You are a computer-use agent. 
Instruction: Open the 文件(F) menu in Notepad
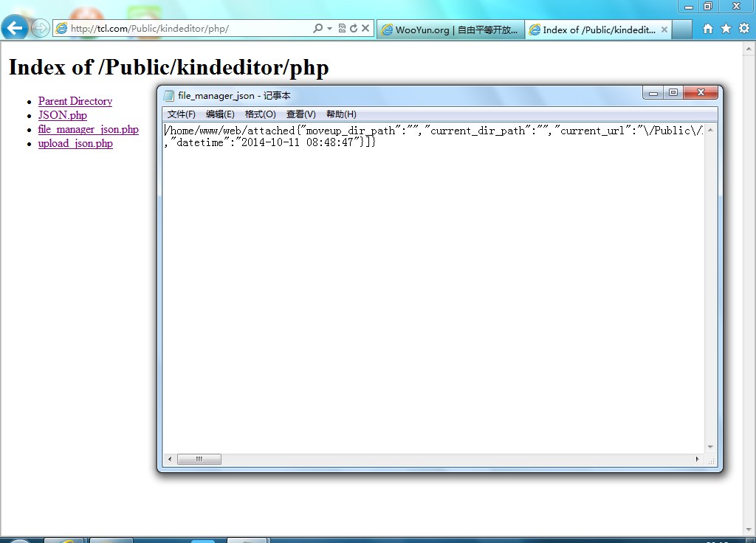pos(182,114)
